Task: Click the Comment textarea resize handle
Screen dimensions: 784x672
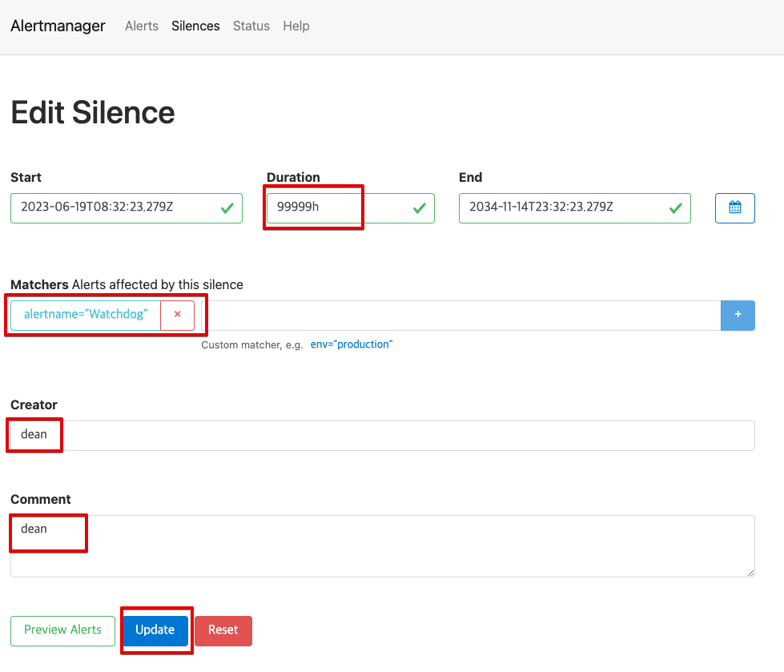Action: 750,573
